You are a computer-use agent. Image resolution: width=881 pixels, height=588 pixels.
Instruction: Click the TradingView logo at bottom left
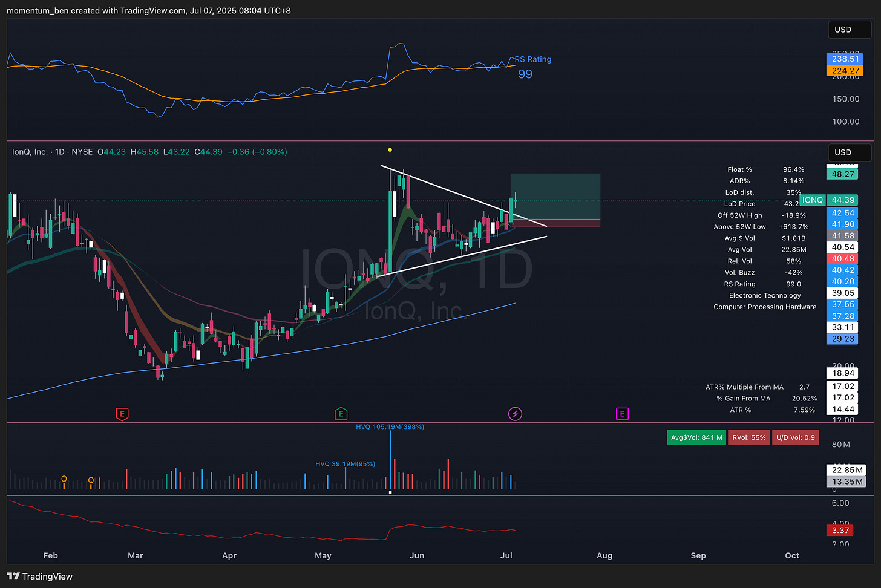(x=39, y=576)
